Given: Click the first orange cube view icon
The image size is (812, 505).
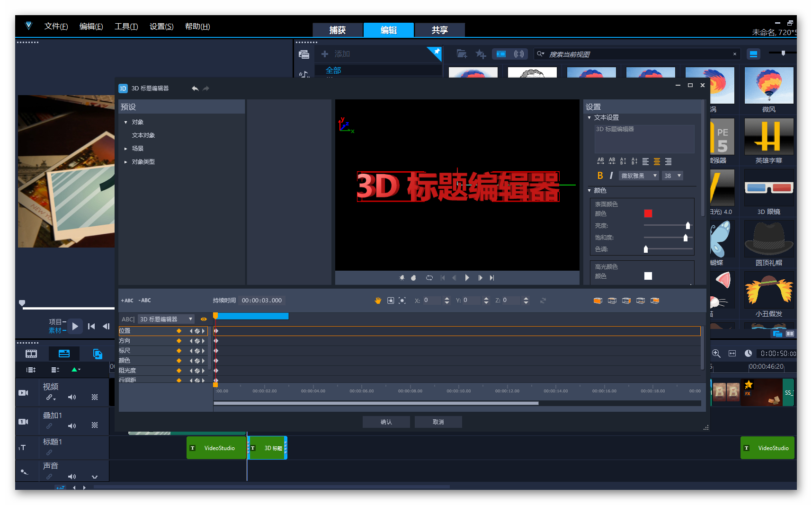Looking at the screenshot, I should pos(598,301).
